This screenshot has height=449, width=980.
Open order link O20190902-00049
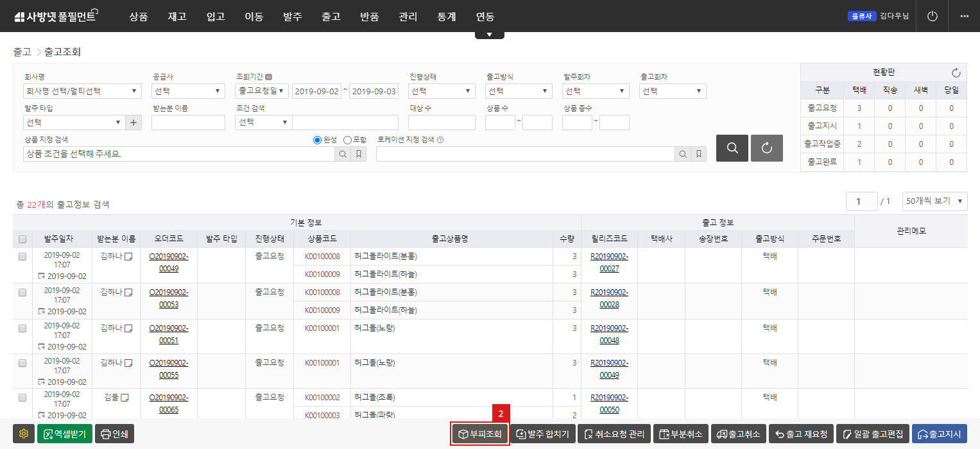(x=168, y=262)
